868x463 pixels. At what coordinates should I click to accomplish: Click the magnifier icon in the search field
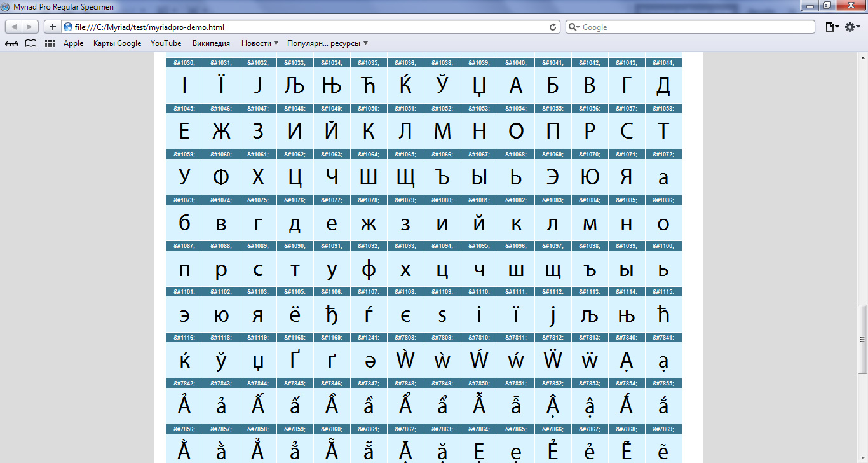[574, 27]
